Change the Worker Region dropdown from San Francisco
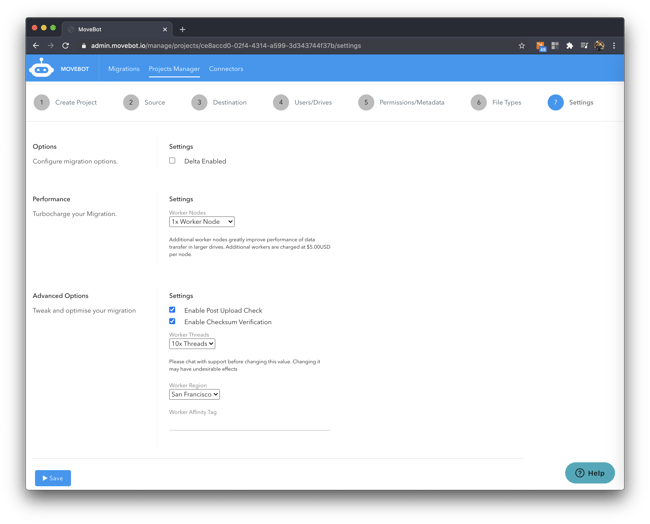Screen dimensions: 650x524 coord(194,395)
